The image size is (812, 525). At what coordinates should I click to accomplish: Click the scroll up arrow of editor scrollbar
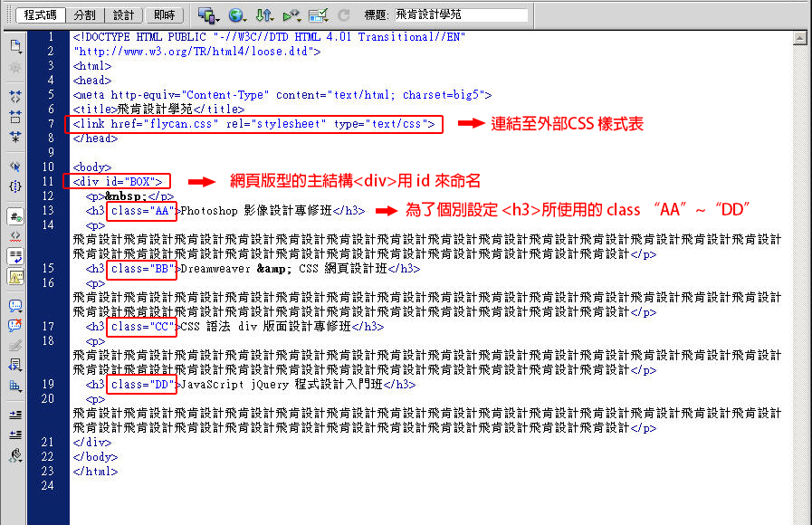coord(799,38)
